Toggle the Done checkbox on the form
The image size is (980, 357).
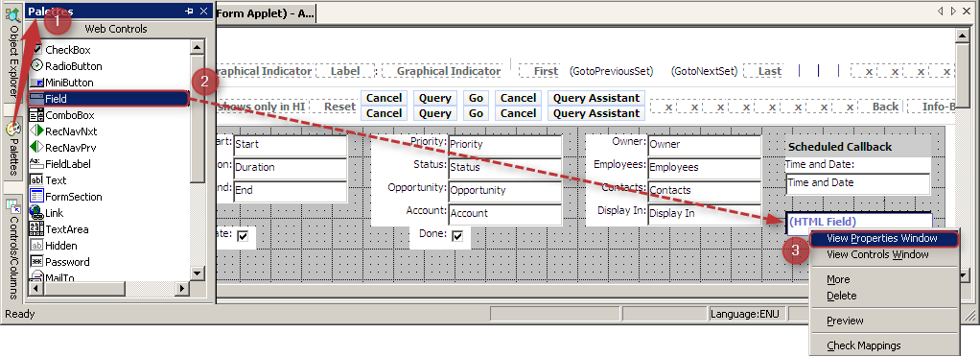tap(457, 235)
